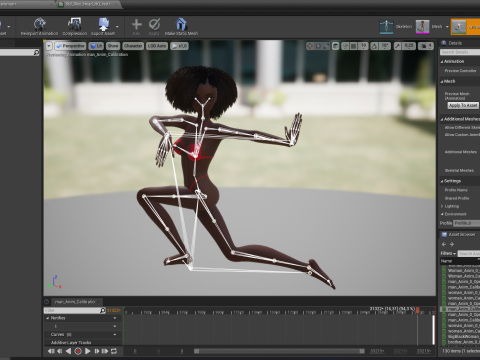
Task: Toggle surface snapping icon in viewport
Action: tap(345, 46)
